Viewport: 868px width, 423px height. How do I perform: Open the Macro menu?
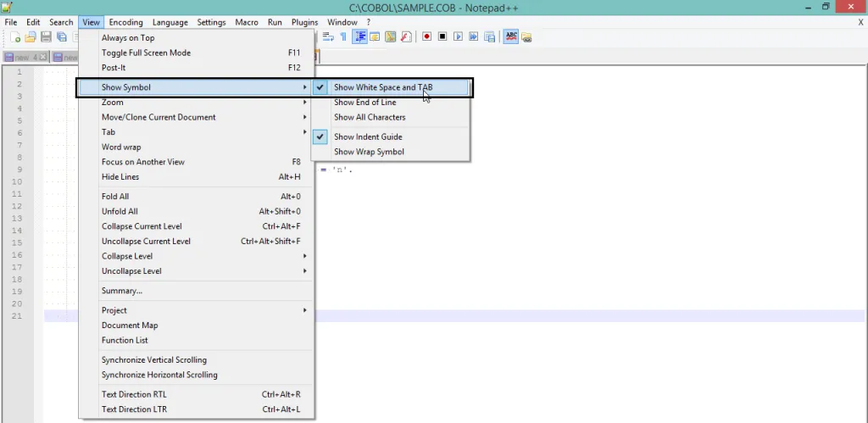[247, 22]
